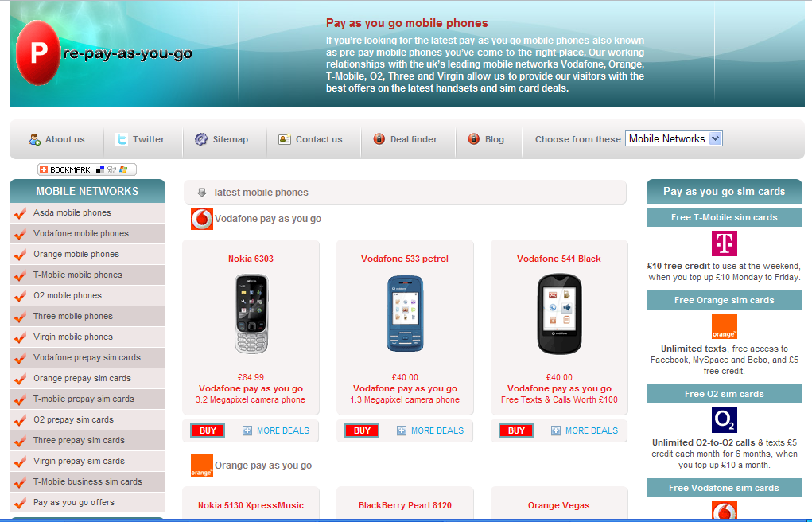Click the Contact us card icon
Screen dimensions: 812x522
coord(284,139)
